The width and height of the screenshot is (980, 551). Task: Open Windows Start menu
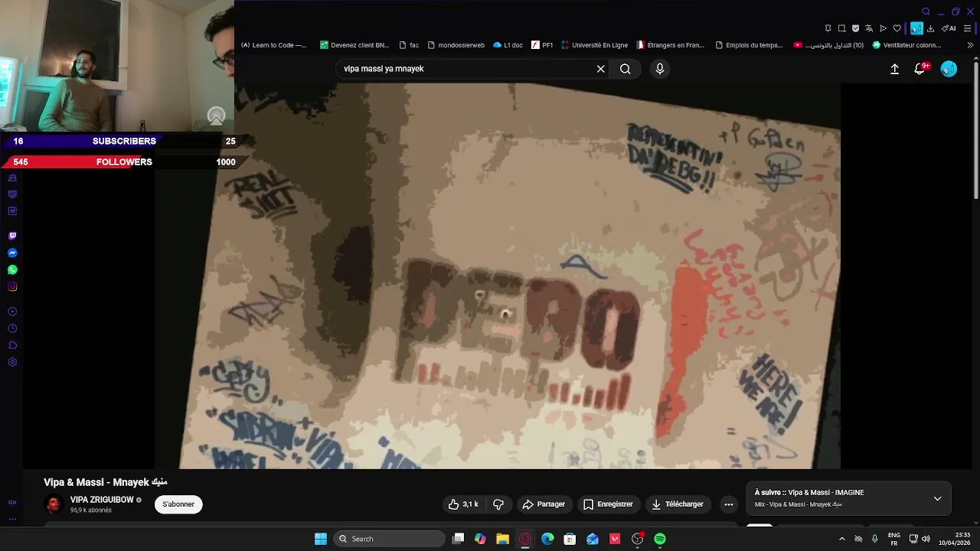tap(321, 539)
